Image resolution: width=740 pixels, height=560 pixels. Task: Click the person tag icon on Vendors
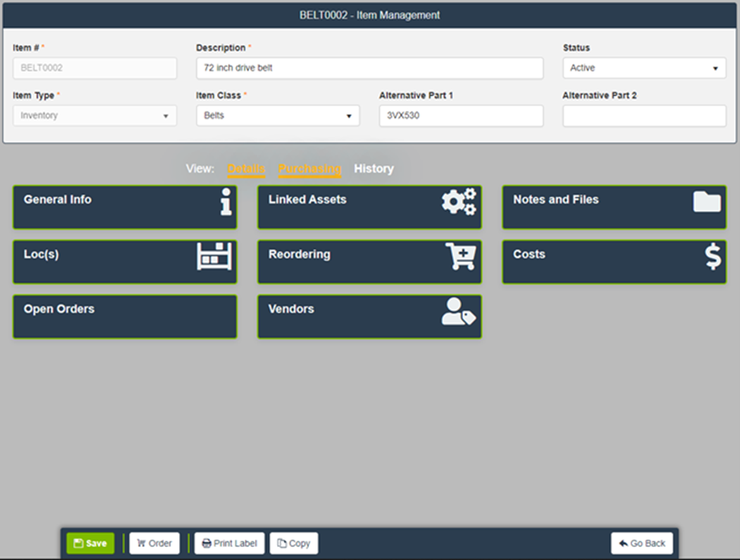pyautogui.click(x=458, y=311)
